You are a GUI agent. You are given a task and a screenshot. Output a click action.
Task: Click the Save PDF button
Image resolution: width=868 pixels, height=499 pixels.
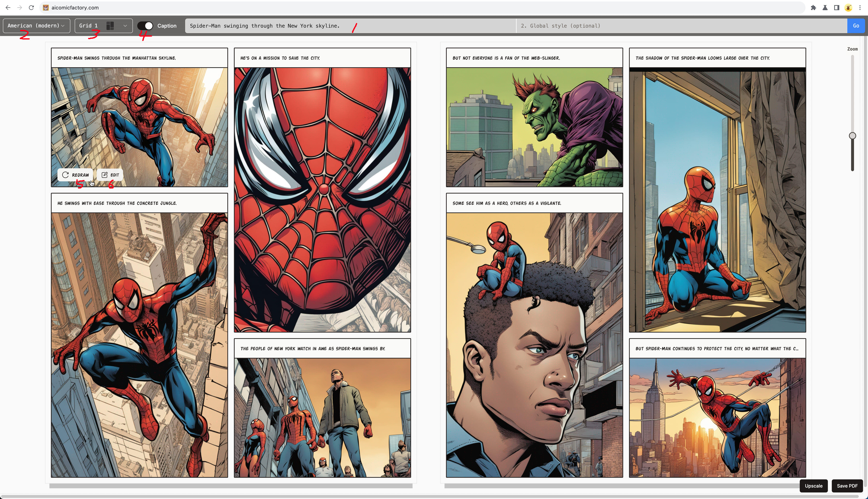coord(847,486)
